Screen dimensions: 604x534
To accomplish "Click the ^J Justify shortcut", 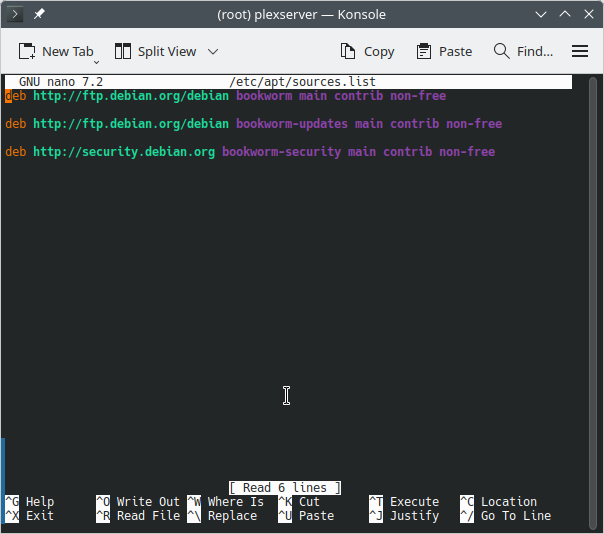I will 404,516.
